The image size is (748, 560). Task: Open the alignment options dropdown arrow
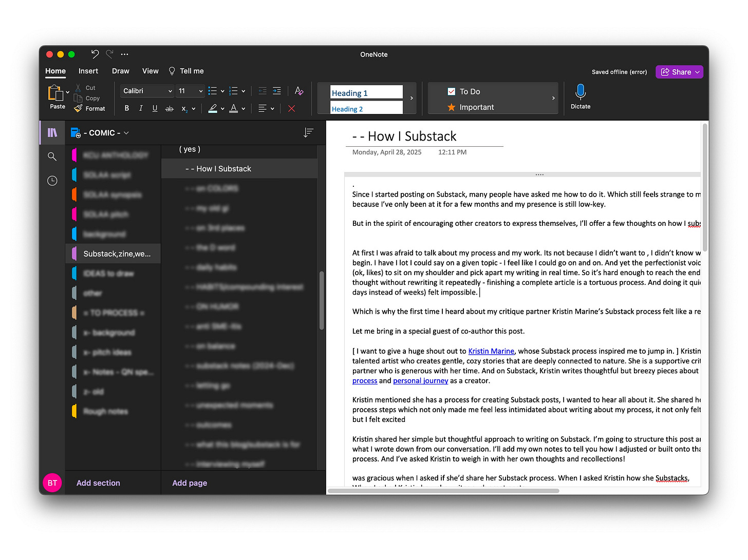pos(272,109)
